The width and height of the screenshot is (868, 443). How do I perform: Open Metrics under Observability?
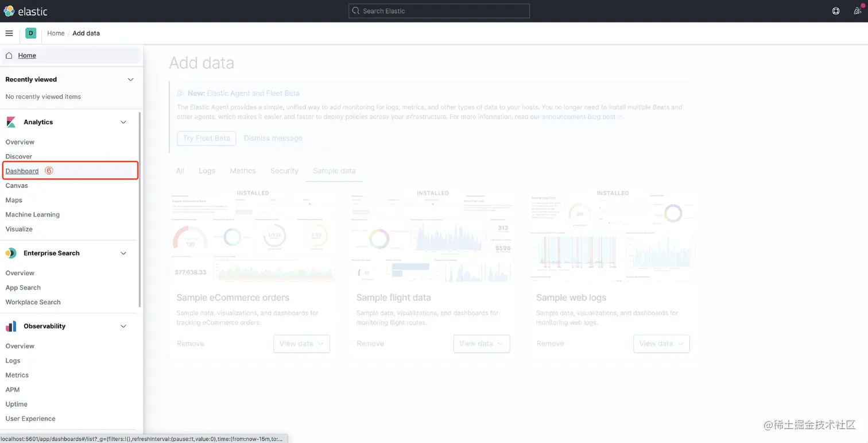(x=17, y=375)
